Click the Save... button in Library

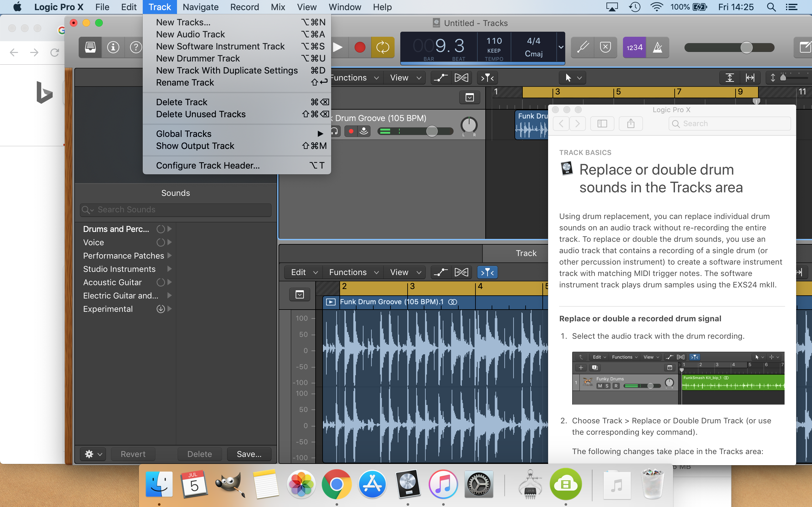tap(249, 454)
